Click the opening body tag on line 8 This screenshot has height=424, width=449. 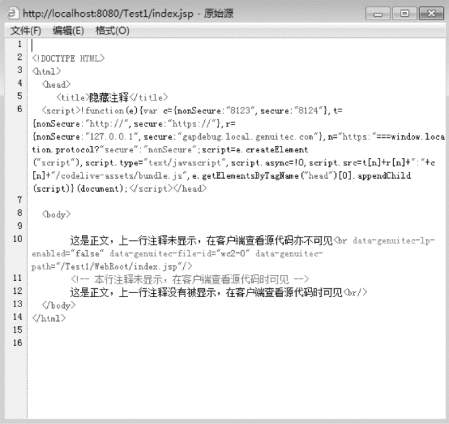(56, 214)
